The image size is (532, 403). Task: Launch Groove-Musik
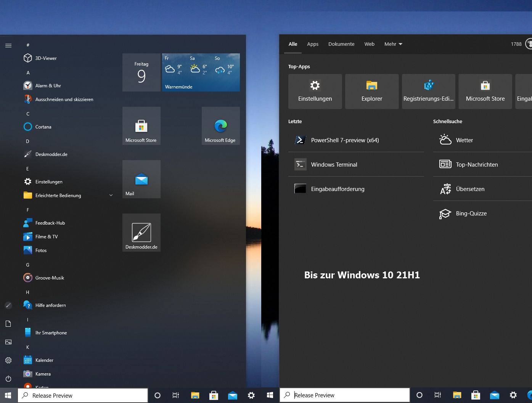pos(68,278)
